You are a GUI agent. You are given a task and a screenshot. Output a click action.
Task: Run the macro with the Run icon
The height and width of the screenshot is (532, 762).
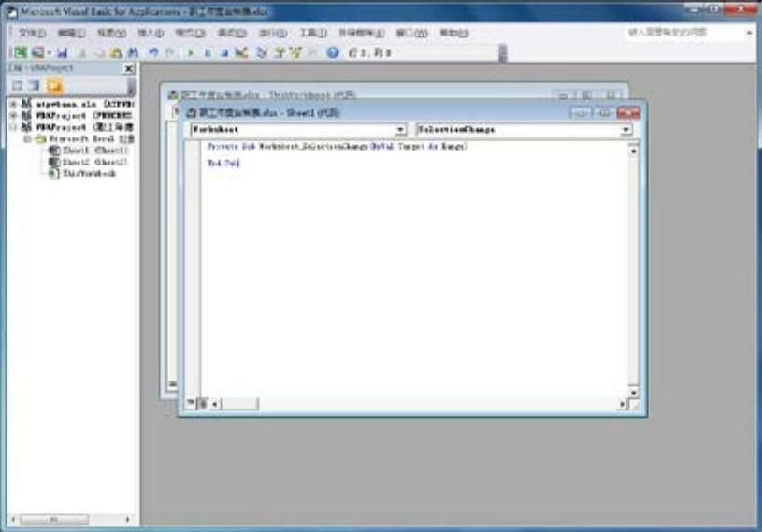[x=191, y=52]
